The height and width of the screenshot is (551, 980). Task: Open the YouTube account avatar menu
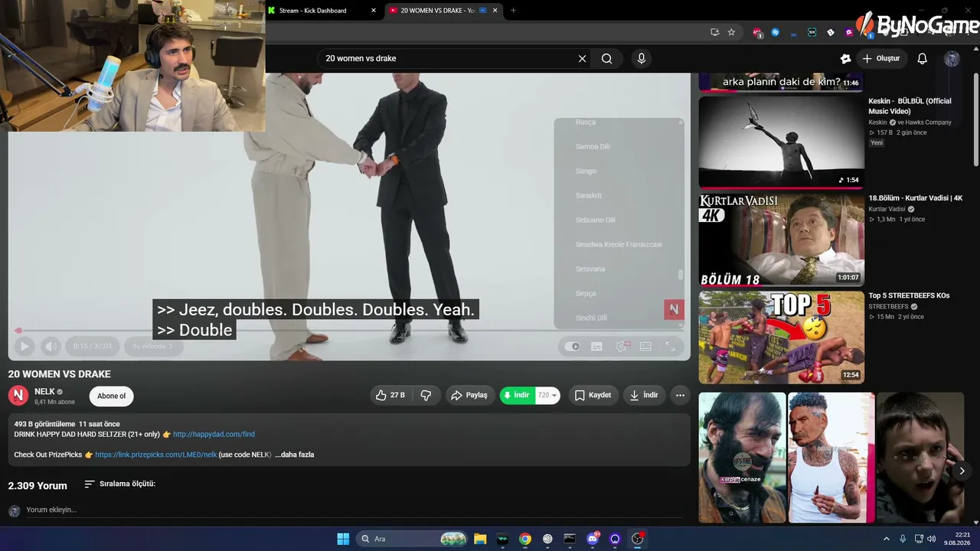point(952,58)
